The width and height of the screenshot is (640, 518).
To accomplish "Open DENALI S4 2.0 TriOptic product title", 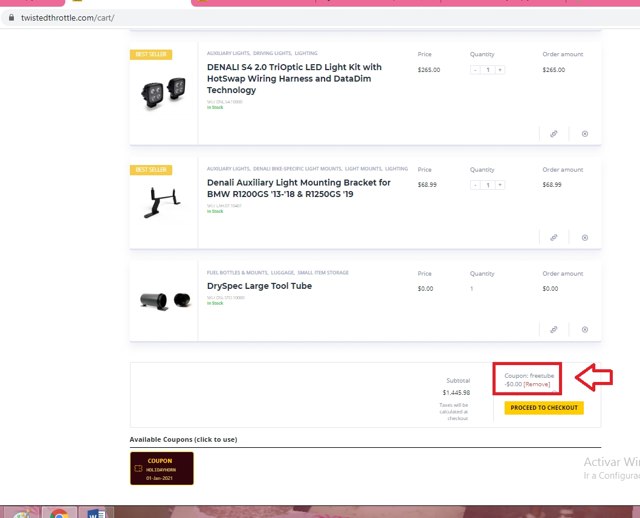I will pos(294,78).
